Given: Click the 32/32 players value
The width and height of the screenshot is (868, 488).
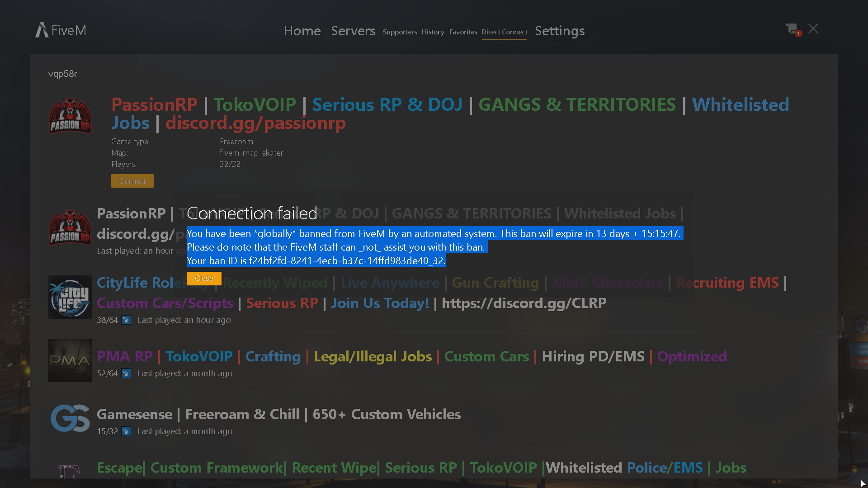Looking at the screenshot, I should tap(230, 164).
